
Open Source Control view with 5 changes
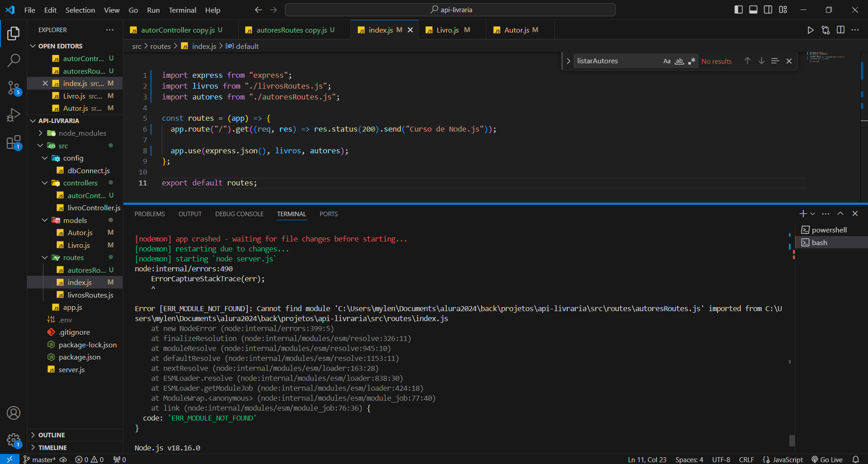click(14, 88)
